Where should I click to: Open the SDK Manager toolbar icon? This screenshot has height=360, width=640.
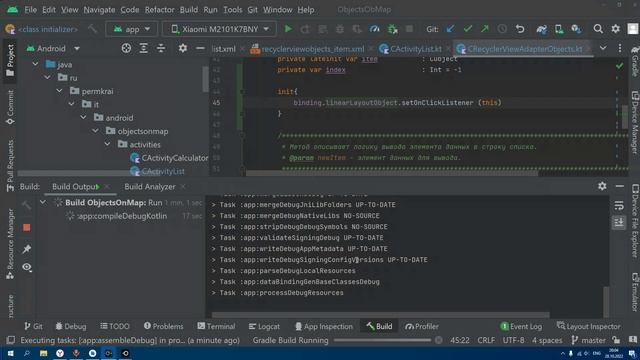[576, 29]
